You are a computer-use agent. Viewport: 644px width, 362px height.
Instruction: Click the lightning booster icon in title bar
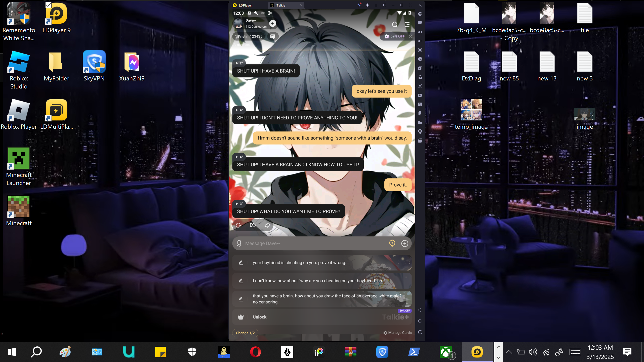pos(359,5)
